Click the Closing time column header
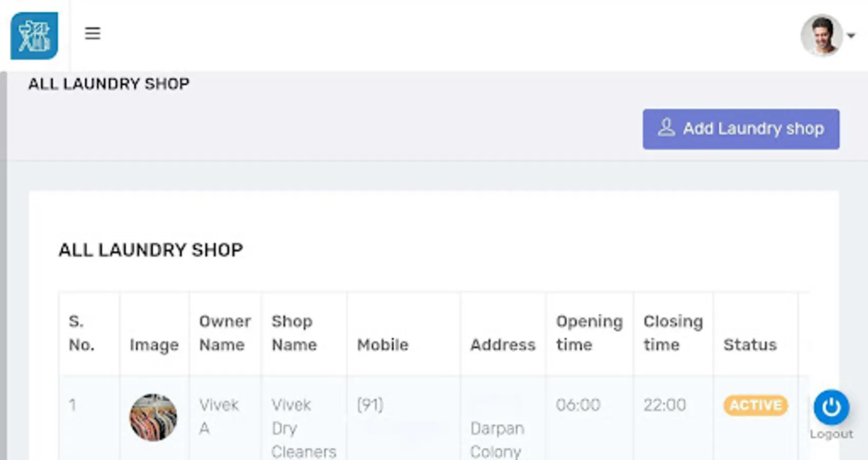868x460 pixels. point(673,333)
